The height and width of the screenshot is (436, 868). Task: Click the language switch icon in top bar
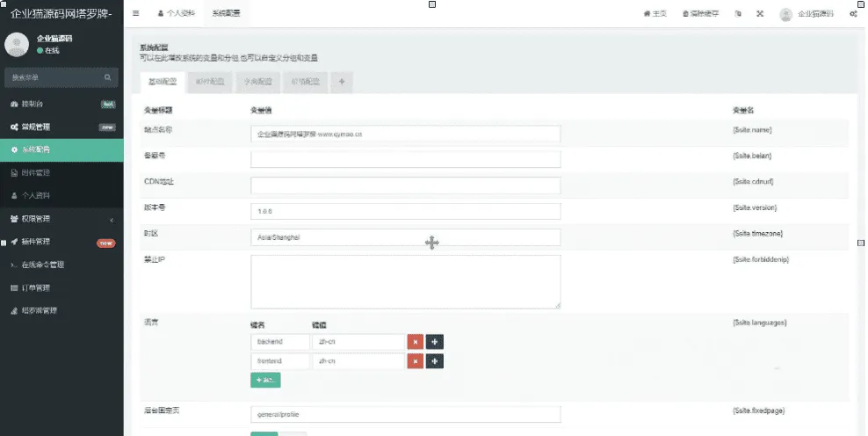[738, 13]
